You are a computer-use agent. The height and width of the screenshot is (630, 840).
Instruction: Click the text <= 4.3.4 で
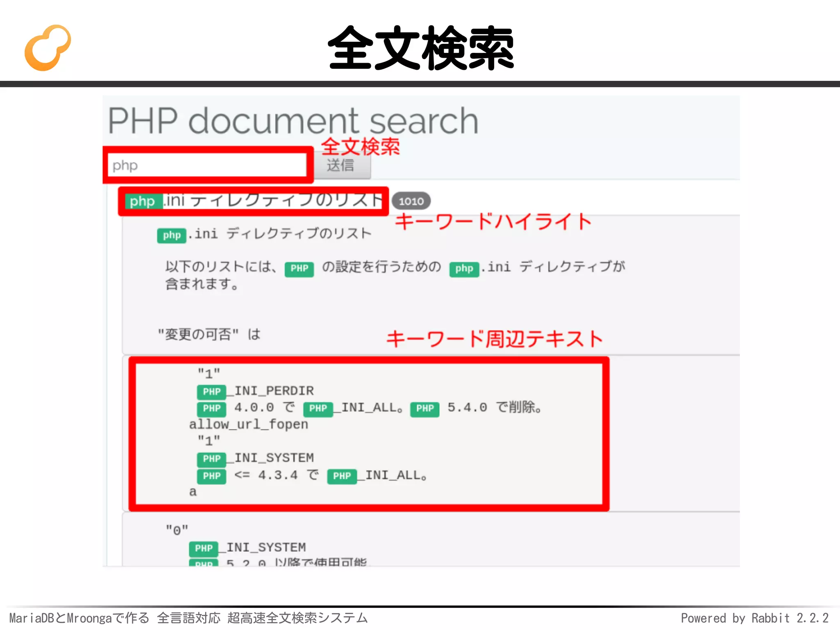[x=276, y=475]
